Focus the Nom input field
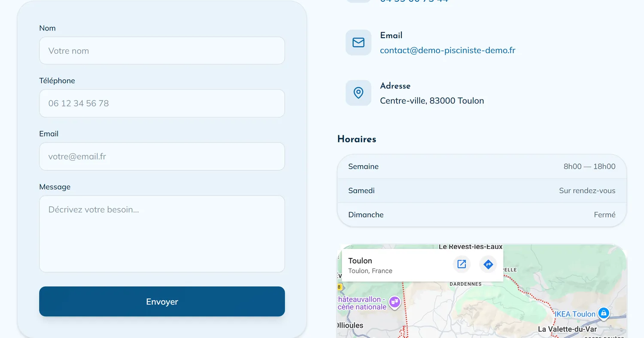 162,51
